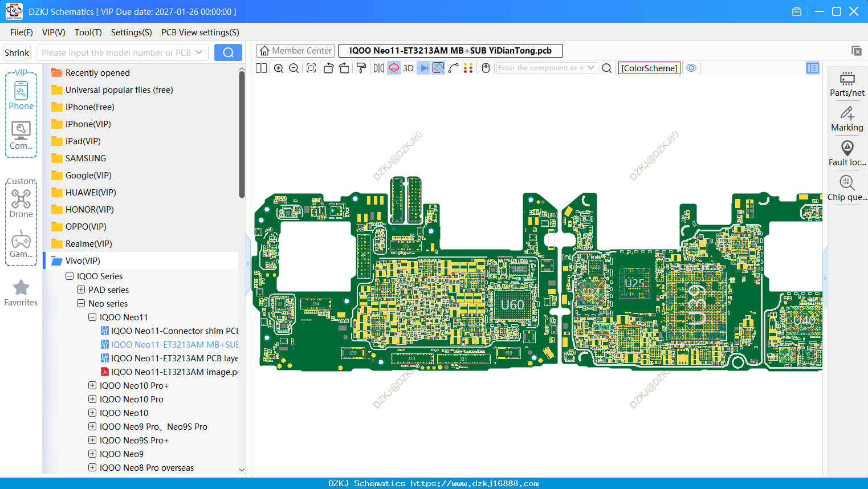Click the file tree vertical scrollbar

coord(242,135)
